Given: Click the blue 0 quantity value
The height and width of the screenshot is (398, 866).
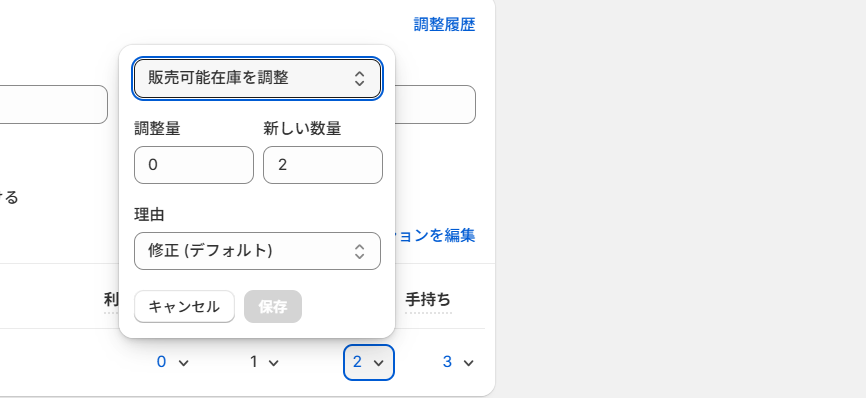Looking at the screenshot, I should coord(161,362).
